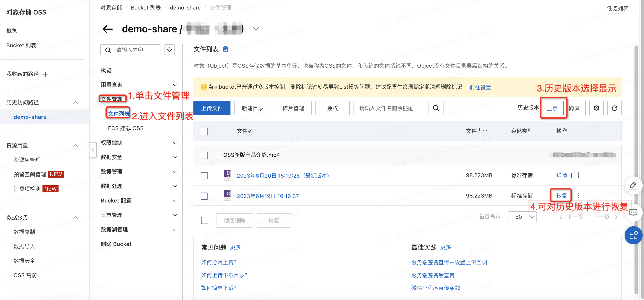Click the star favorite icon near search box

pyautogui.click(x=169, y=50)
